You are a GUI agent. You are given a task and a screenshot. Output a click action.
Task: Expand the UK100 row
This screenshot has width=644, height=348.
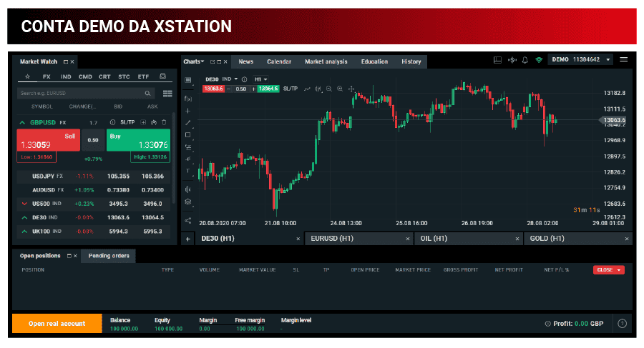24,232
